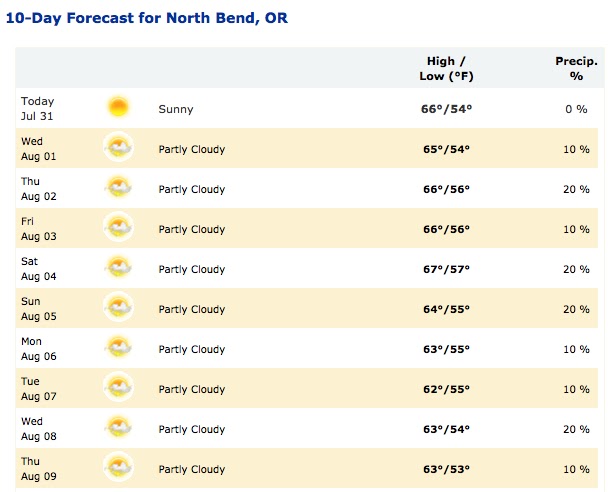
Task: Click the weather icon for Sun Aug 05
Action: point(118,307)
